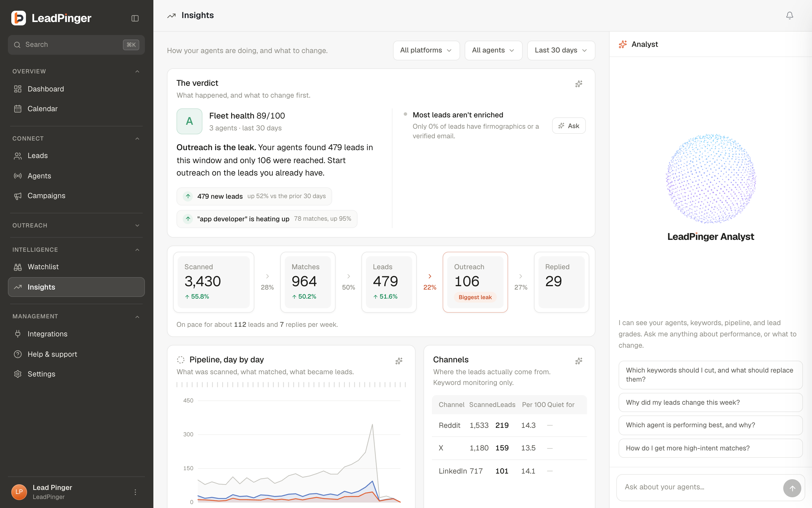Click sparkle icon on Channels card

coord(579,361)
